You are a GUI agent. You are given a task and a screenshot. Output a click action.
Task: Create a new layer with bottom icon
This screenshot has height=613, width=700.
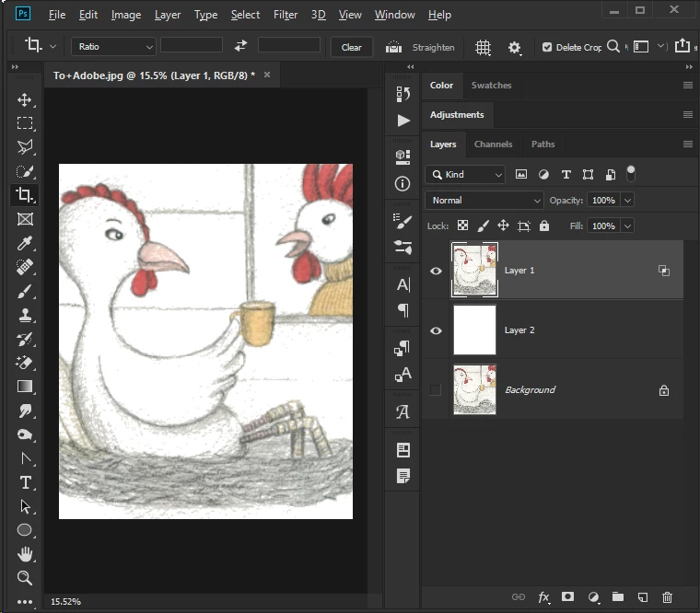642,597
